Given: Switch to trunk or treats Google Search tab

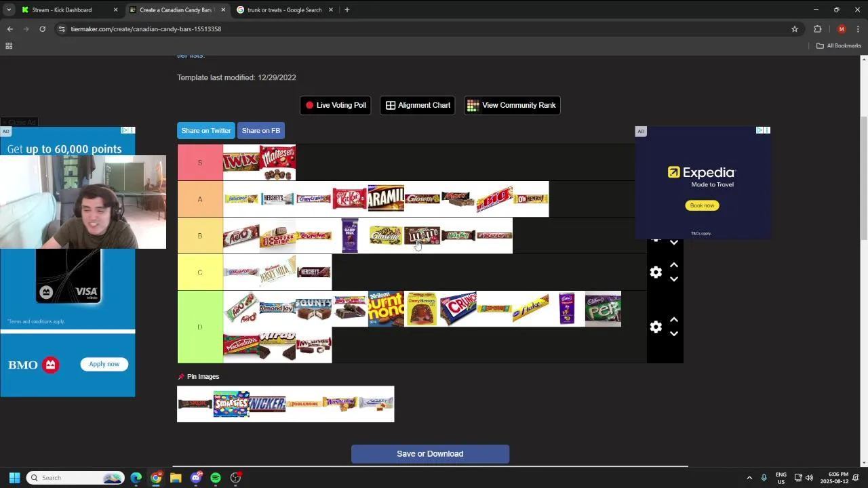Looking at the screenshot, I should click(x=284, y=10).
